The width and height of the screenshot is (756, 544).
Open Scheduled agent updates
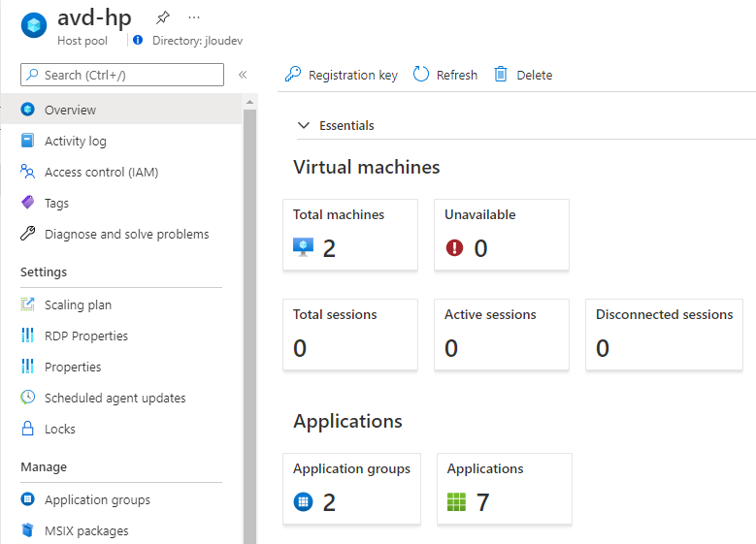click(121, 398)
